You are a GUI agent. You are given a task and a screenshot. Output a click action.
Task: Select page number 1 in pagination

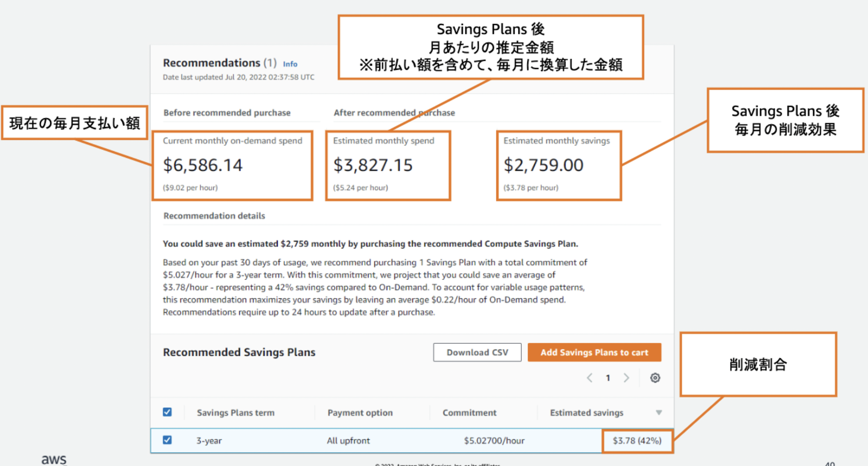(608, 378)
